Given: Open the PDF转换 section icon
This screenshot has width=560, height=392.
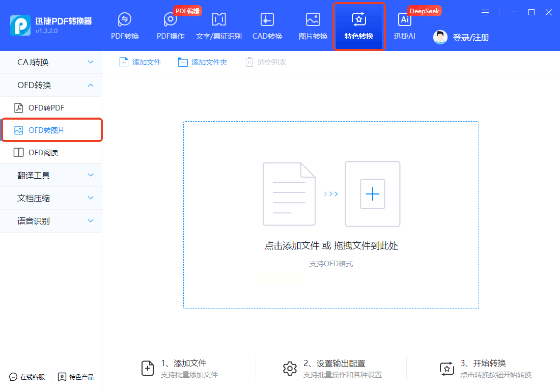Looking at the screenshot, I should click(x=125, y=20).
